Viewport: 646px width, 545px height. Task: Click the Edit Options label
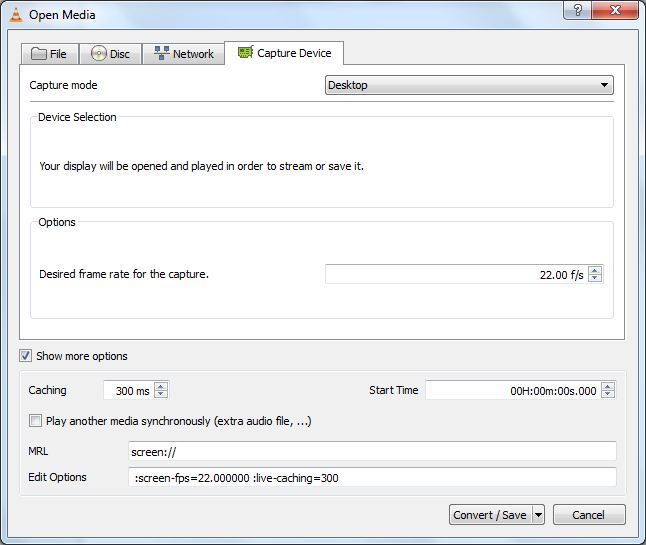(x=57, y=477)
